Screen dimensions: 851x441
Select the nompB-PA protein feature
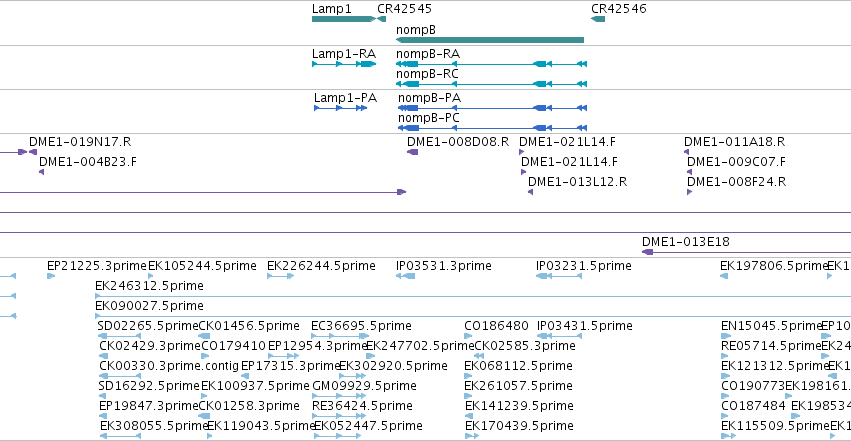click(492, 108)
